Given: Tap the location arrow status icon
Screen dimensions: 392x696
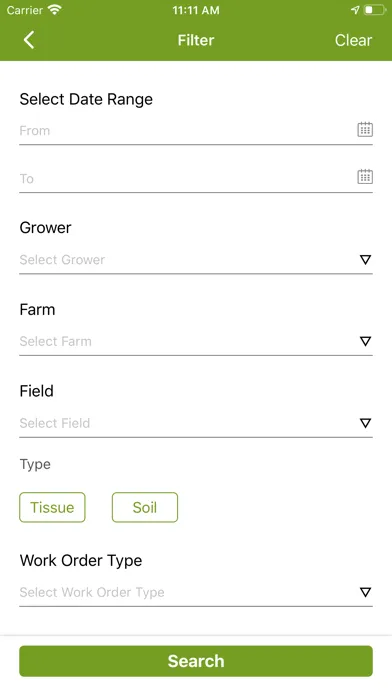Looking at the screenshot, I should point(355,10).
